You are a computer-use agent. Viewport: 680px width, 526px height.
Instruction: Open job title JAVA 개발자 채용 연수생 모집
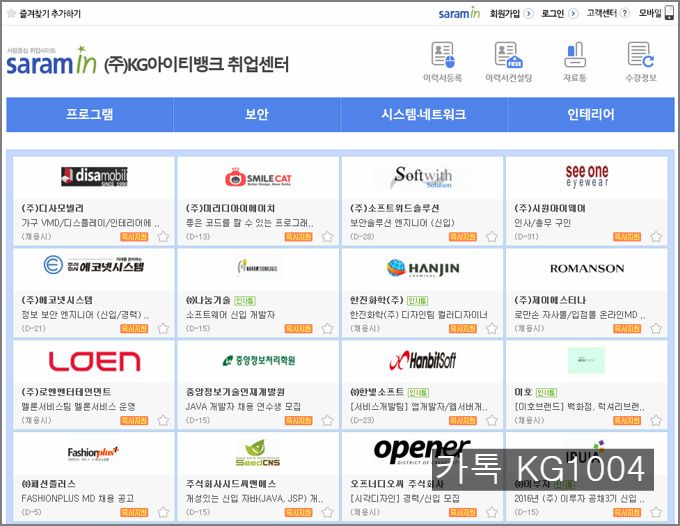click(243, 407)
